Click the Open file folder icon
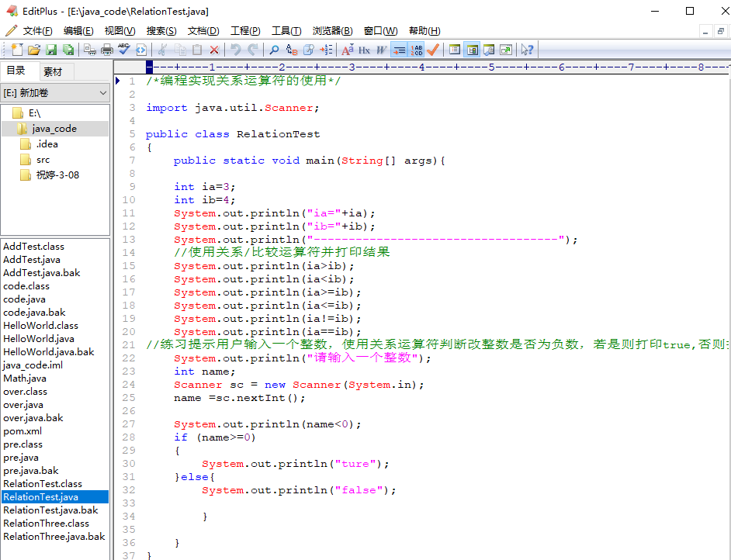 (x=34, y=50)
